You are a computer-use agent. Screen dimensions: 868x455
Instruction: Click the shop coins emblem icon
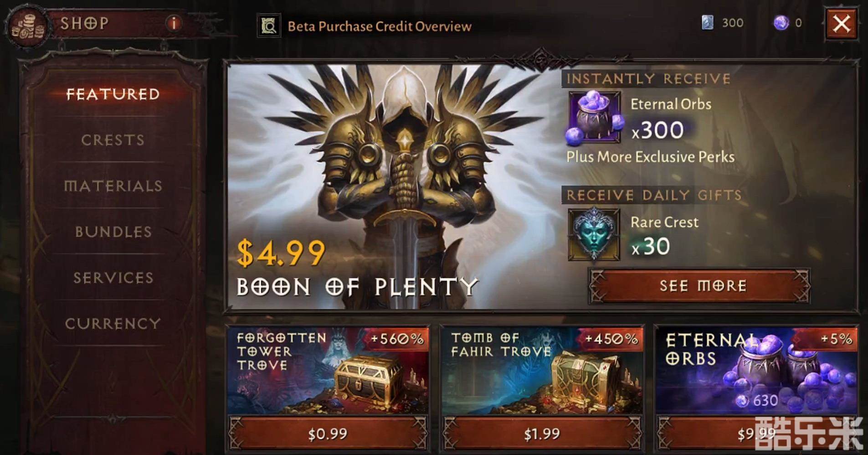coord(27,26)
